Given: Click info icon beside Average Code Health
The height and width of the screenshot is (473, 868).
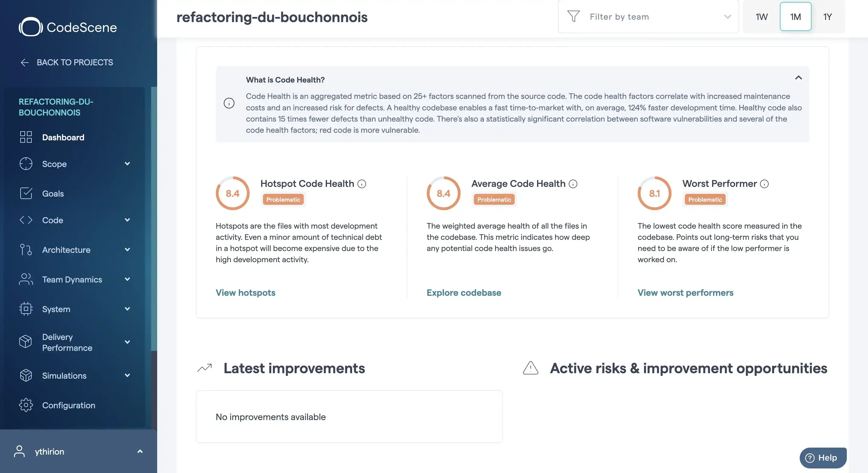Looking at the screenshot, I should pos(573,184).
